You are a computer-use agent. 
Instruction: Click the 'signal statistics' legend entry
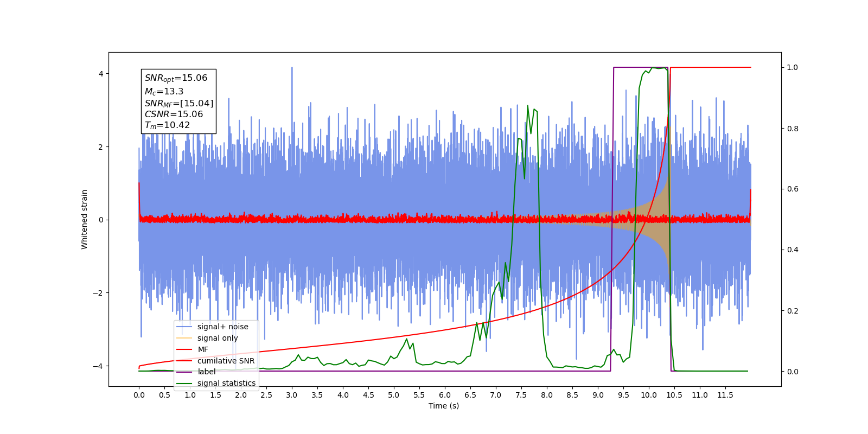click(x=216, y=383)
